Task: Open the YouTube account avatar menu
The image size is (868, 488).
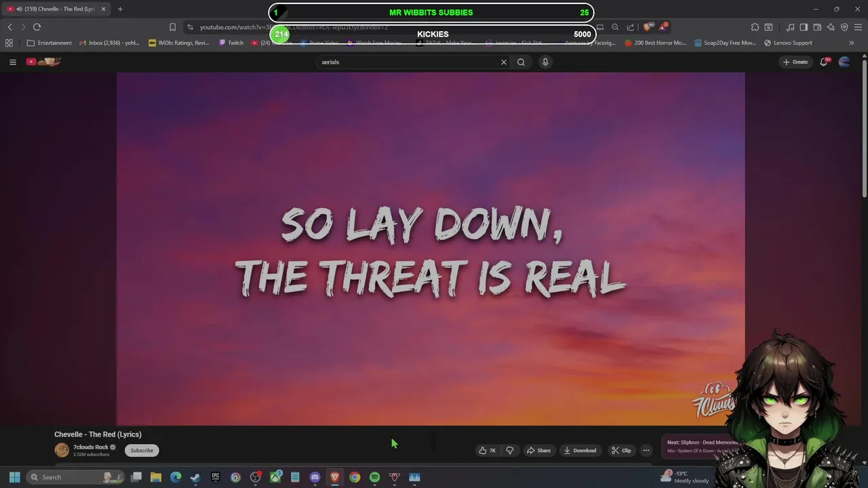Action: (x=844, y=62)
